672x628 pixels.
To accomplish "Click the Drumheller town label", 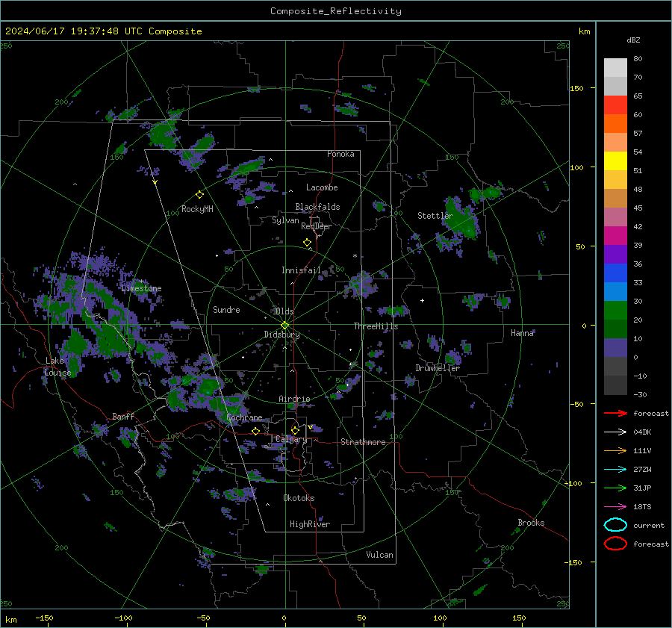I will click(438, 368).
